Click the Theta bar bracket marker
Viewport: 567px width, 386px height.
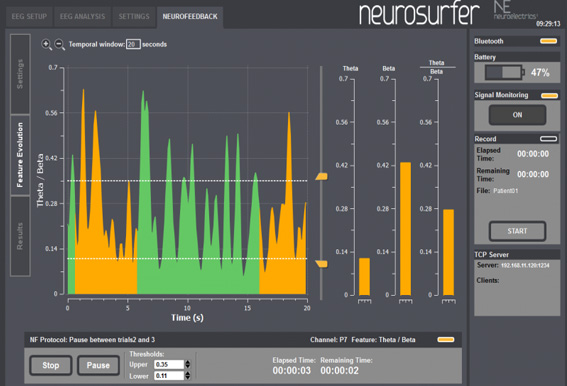[x=364, y=301]
